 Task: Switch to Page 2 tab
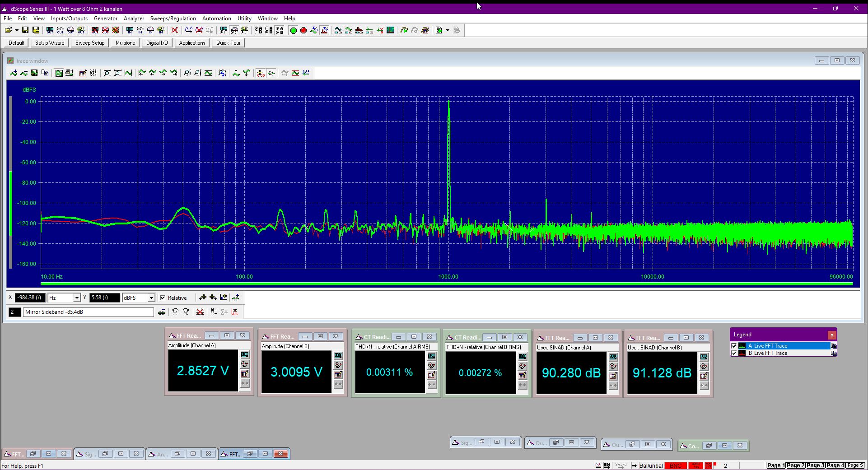796,465
